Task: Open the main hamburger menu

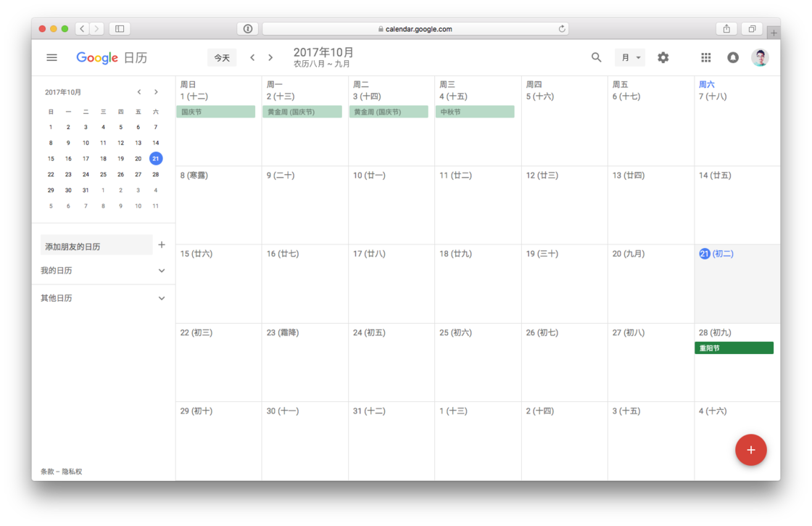Action: coord(51,57)
